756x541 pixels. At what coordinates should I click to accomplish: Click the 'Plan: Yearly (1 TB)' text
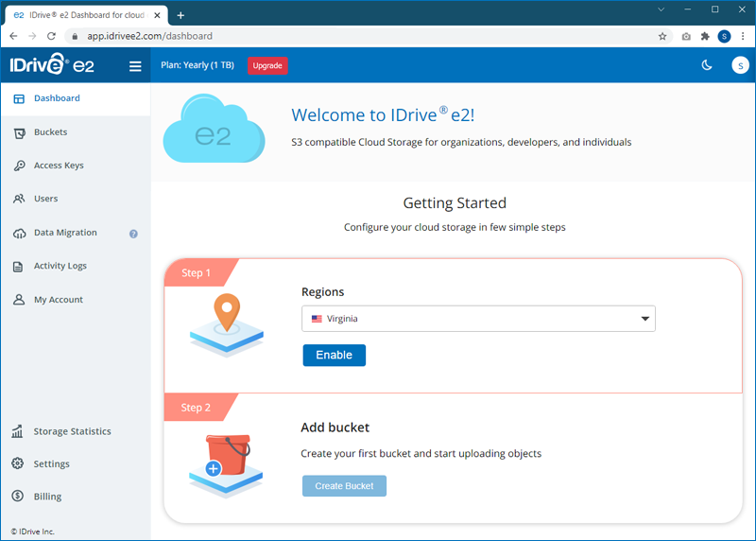(198, 65)
